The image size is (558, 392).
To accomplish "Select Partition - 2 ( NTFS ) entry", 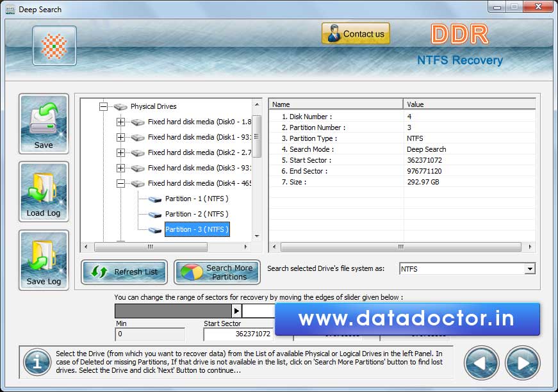I will pyautogui.click(x=197, y=214).
